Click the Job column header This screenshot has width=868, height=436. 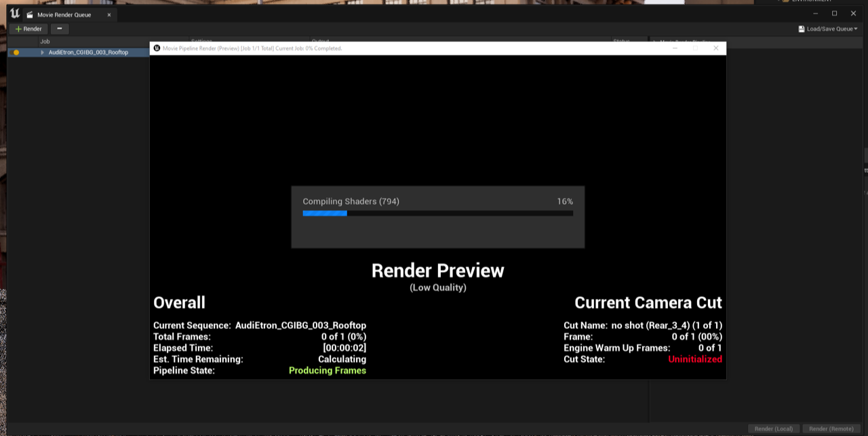(x=45, y=41)
